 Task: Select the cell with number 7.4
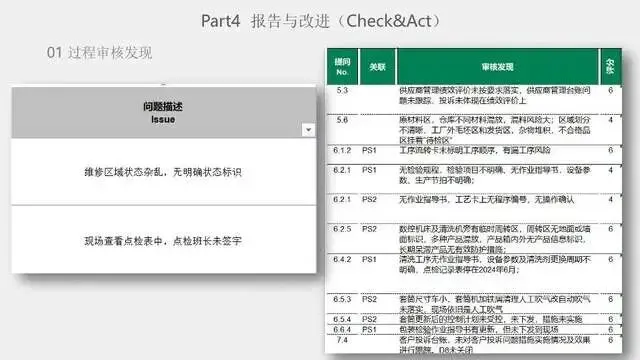tap(342, 340)
